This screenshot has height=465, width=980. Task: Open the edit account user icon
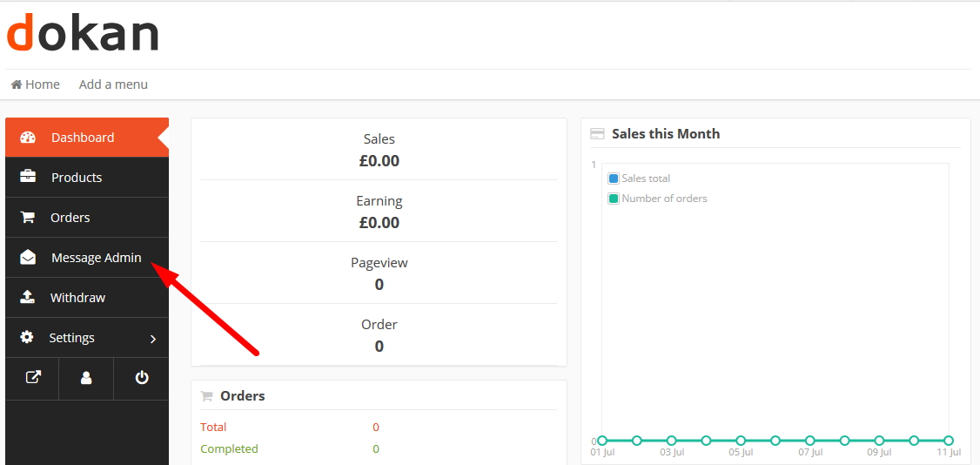(x=86, y=378)
